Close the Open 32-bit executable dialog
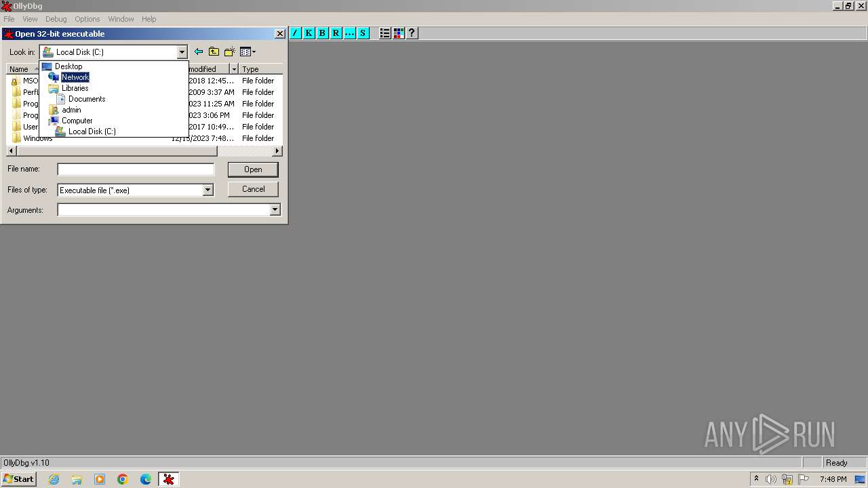Viewport: 868px width, 488px height. click(x=279, y=34)
